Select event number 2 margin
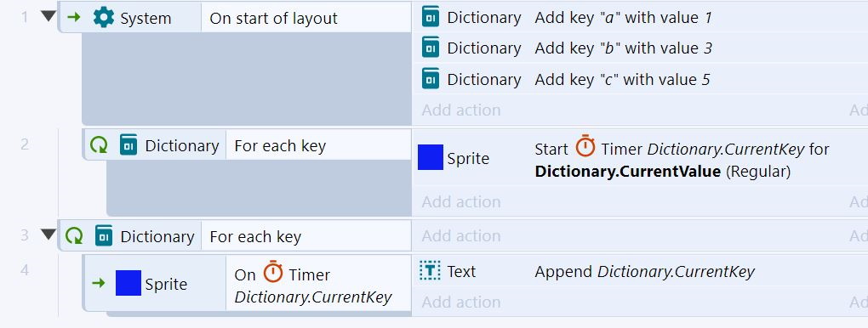 point(25,144)
